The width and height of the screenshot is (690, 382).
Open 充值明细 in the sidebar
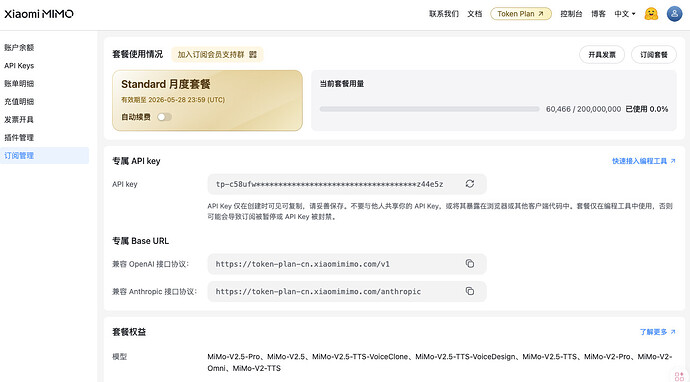click(x=19, y=102)
